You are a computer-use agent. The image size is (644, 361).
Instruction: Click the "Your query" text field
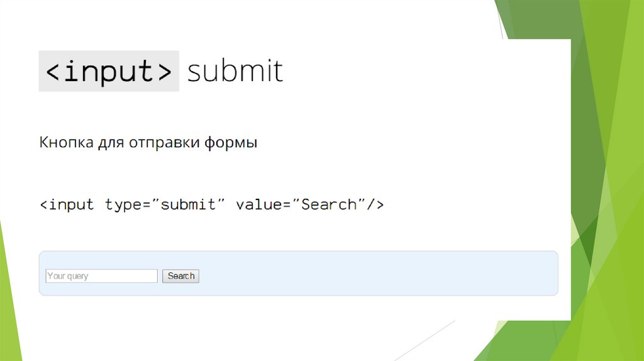tap(101, 276)
